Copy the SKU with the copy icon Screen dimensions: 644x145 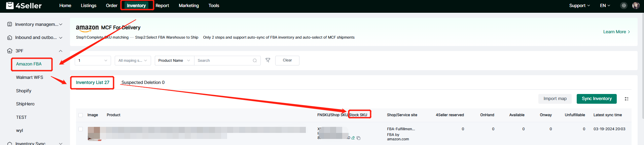click(359, 138)
